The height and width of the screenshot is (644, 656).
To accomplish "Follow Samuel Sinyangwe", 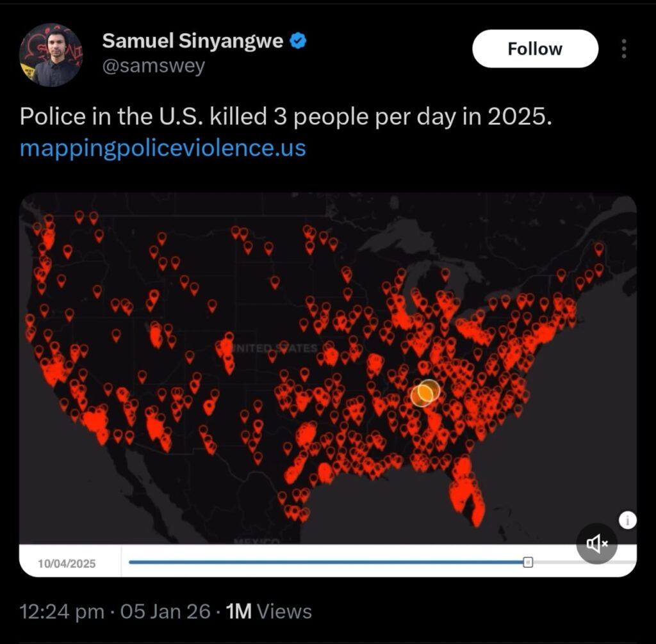I will [535, 49].
